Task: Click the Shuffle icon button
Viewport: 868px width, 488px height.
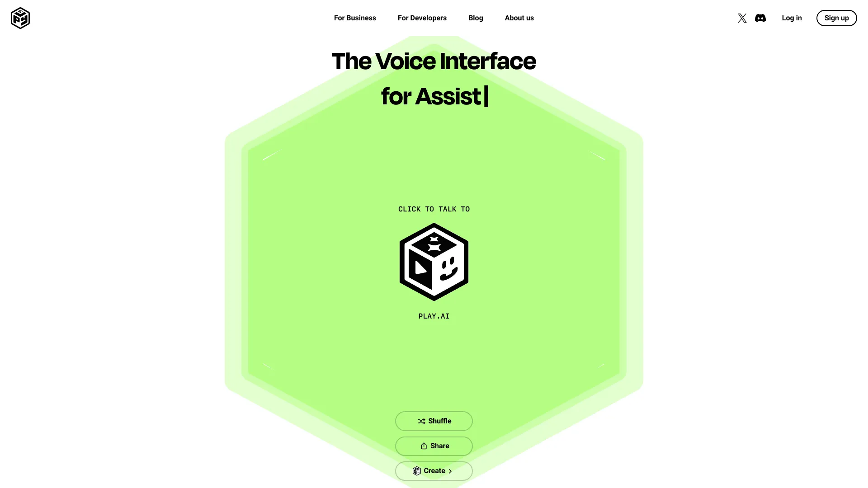Action: pos(421,421)
